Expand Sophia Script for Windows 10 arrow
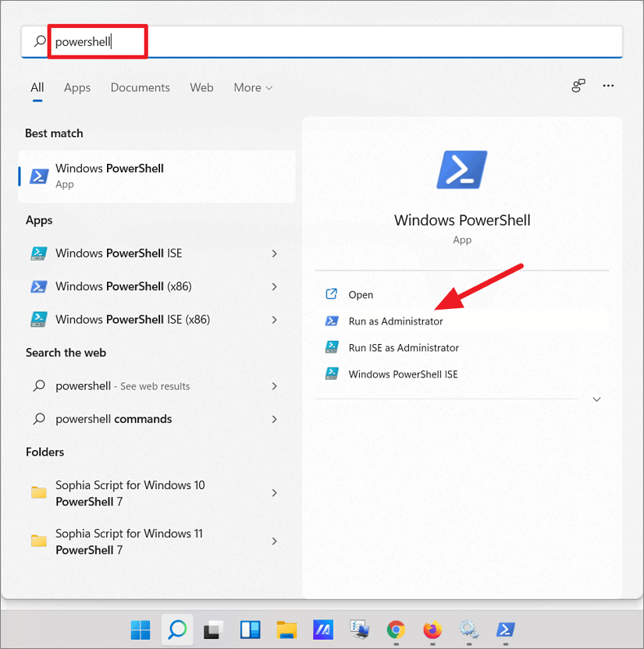 point(274,492)
